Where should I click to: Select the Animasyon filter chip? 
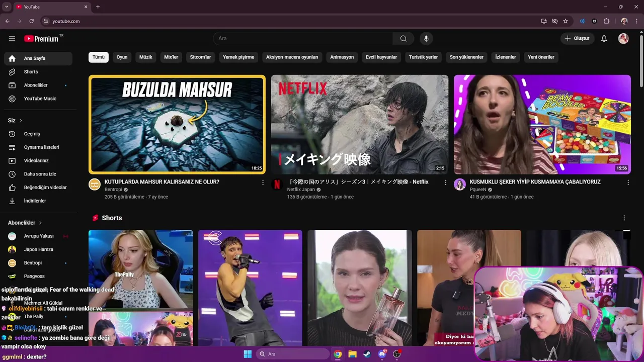tap(342, 57)
